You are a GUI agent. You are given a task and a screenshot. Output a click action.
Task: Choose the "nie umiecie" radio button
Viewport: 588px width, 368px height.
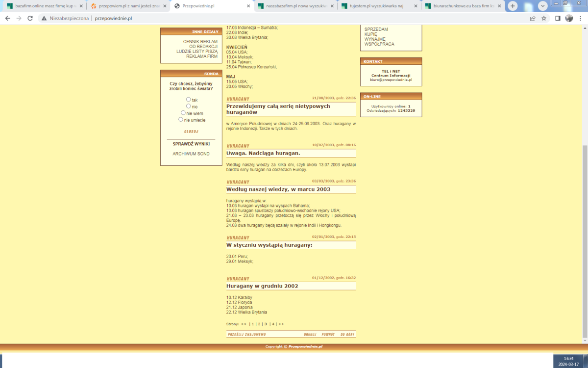[x=181, y=119]
